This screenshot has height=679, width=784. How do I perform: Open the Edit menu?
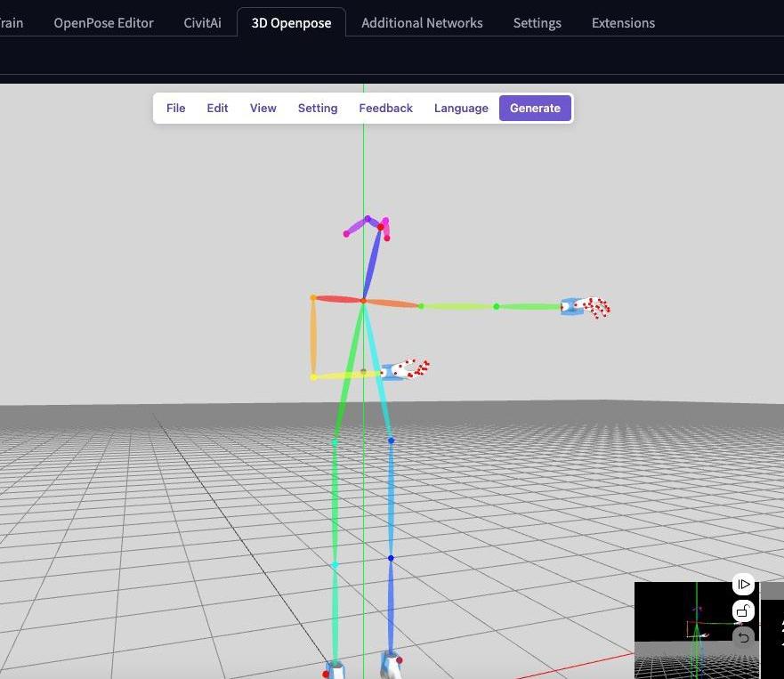tap(217, 108)
